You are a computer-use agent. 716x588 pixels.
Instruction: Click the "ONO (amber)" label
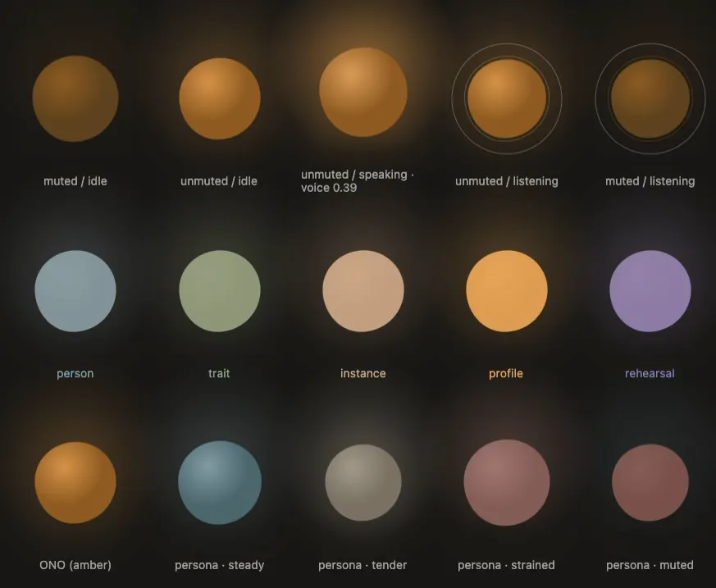coord(75,565)
